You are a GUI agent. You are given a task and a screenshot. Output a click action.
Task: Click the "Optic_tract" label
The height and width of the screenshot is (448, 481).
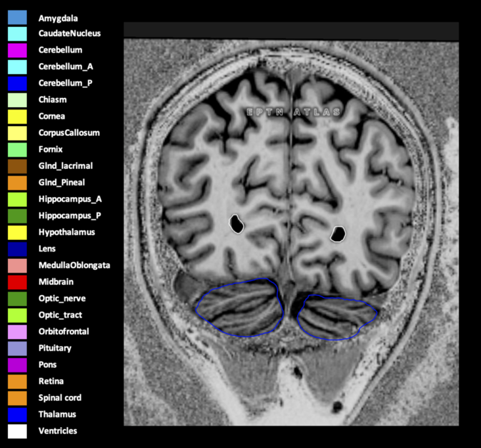60,315
